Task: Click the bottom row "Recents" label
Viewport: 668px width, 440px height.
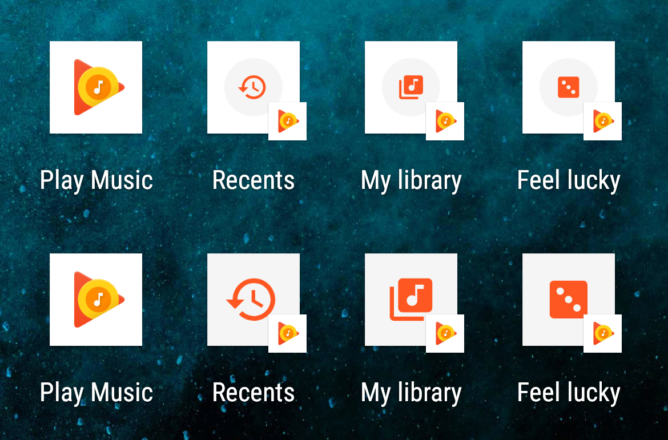Action: 253,392
